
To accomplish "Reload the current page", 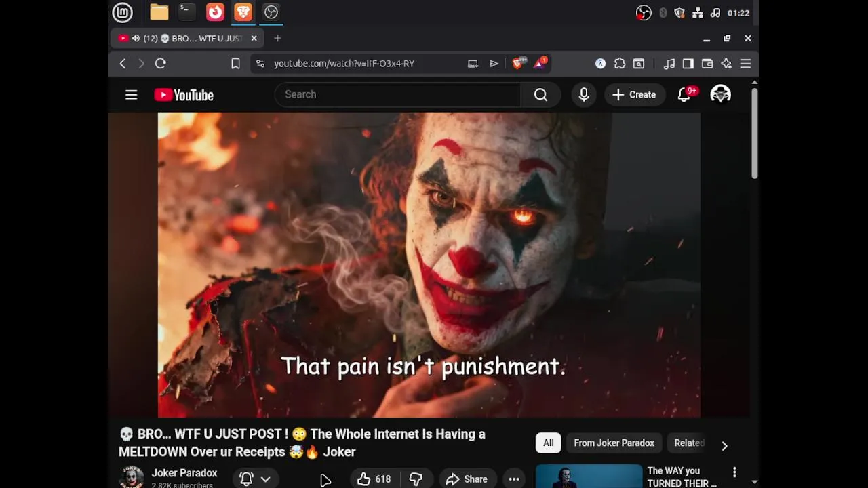I will (x=161, y=64).
